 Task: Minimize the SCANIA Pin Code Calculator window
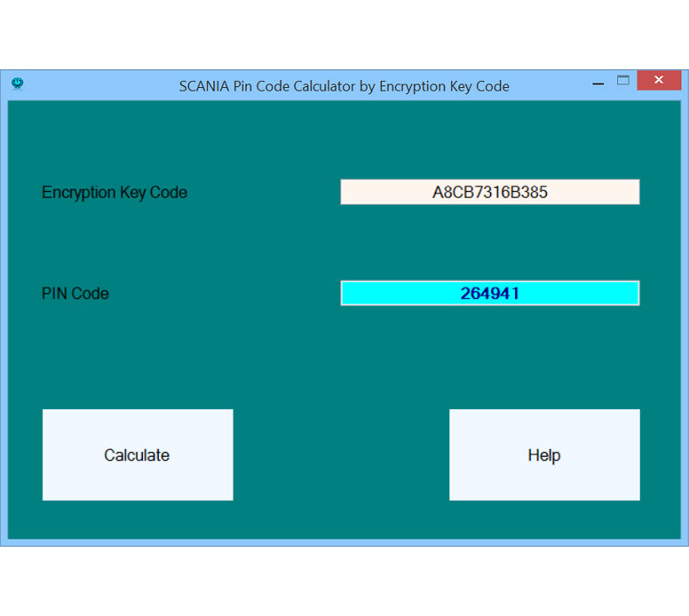[598, 82]
